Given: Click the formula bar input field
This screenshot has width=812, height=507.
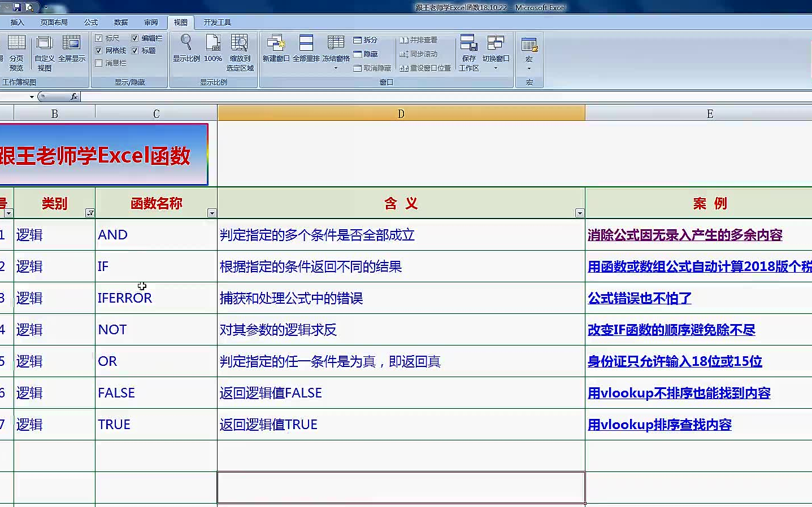Looking at the screenshot, I should pos(446,97).
